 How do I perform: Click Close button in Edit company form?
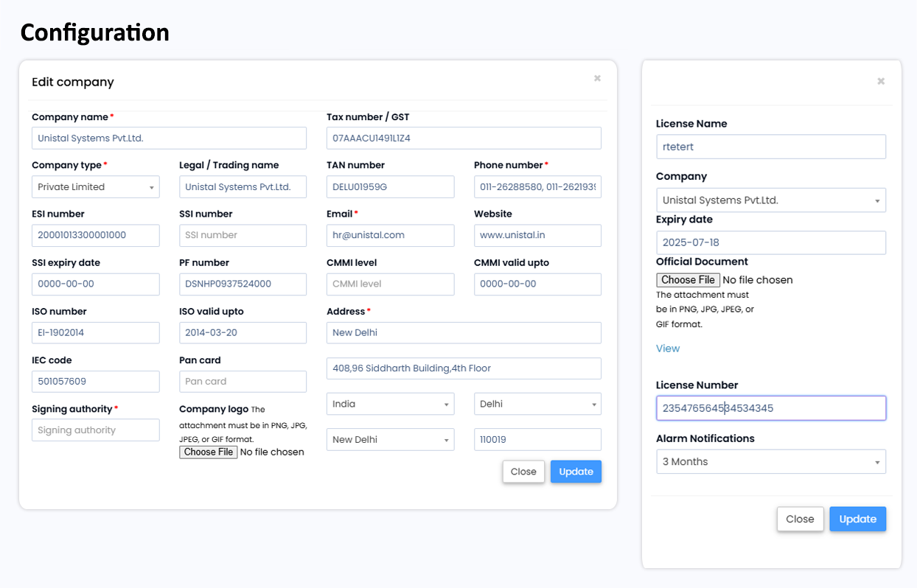[523, 472]
